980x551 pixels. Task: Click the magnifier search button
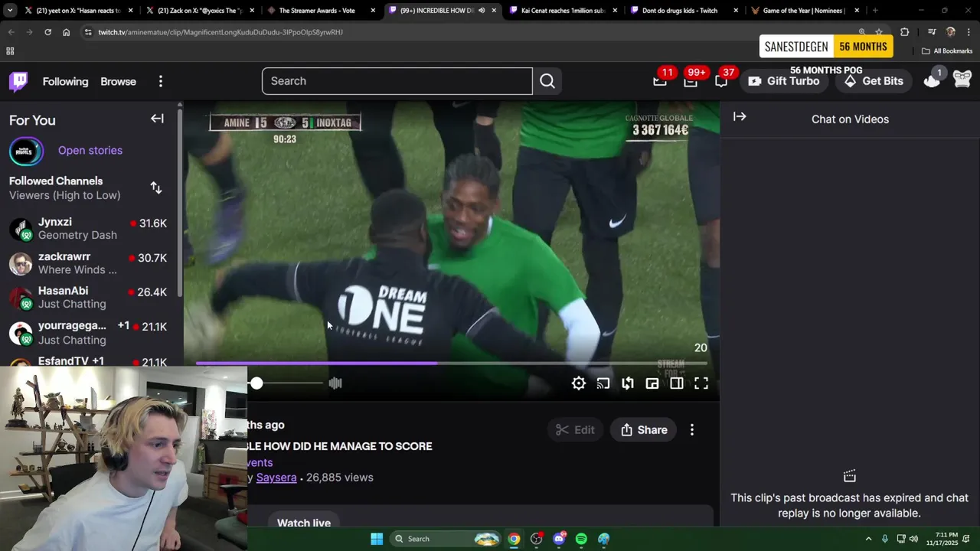pyautogui.click(x=547, y=81)
